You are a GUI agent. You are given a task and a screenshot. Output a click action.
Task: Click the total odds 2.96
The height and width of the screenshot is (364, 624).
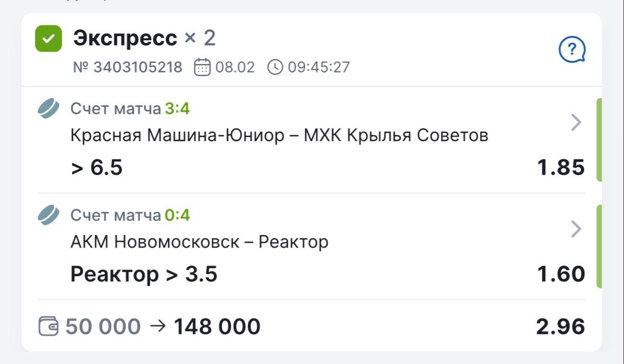point(560,326)
